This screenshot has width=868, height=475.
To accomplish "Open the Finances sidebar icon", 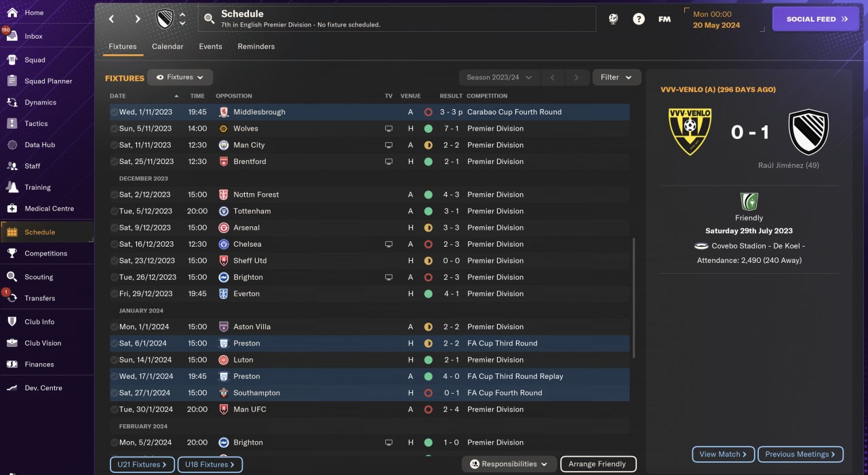I will 12,364.
